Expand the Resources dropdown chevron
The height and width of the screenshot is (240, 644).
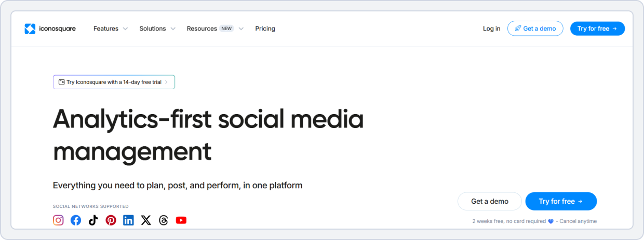pyautogui.click(x=241, y=29)
